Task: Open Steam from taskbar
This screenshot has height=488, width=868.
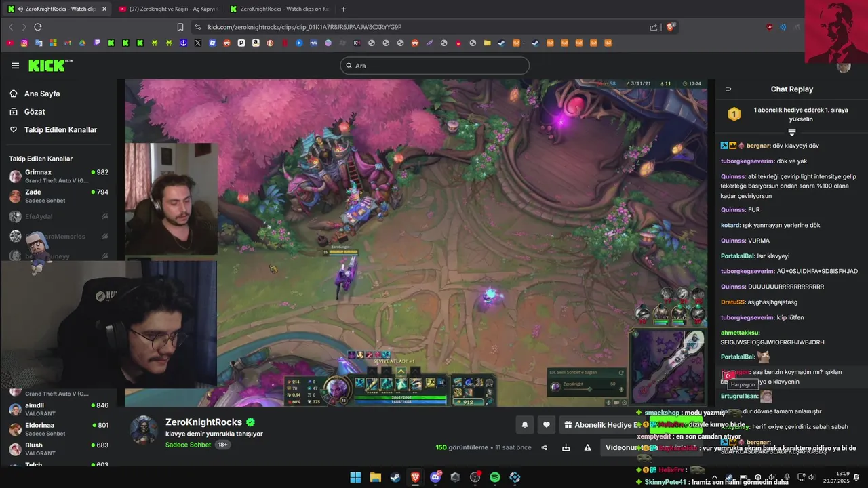Action: [395, 477]
